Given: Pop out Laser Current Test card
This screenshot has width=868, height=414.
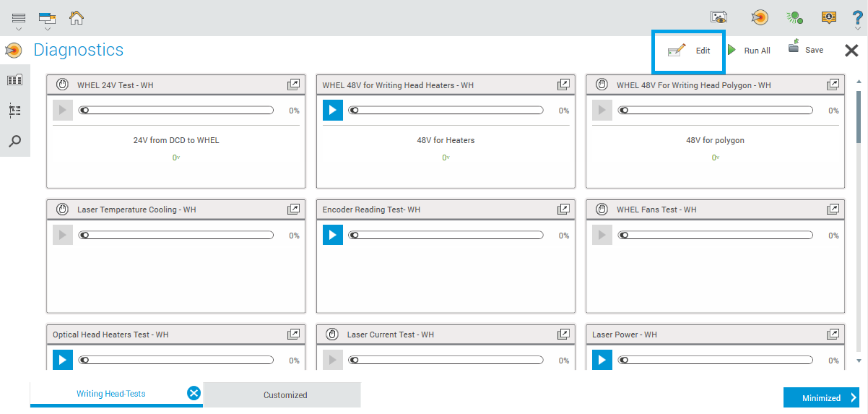Looking at the screenshot, I should pyautogui.click(x=563, y=335).
